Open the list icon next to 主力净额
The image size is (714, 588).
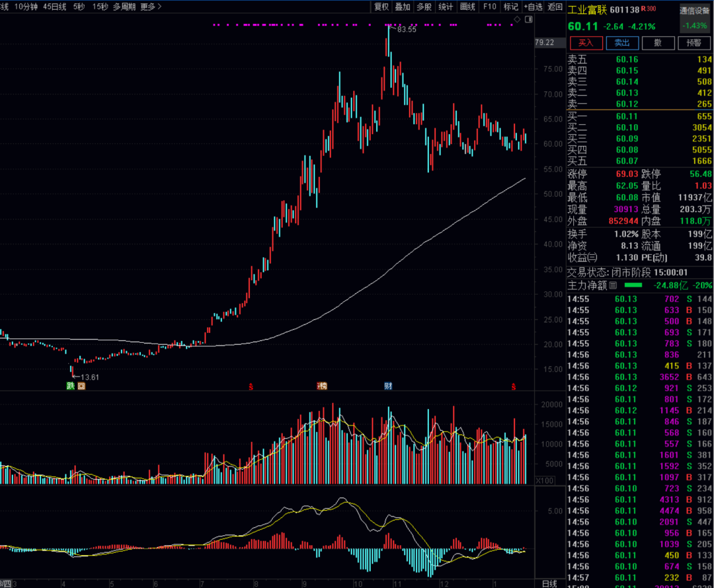613,285
